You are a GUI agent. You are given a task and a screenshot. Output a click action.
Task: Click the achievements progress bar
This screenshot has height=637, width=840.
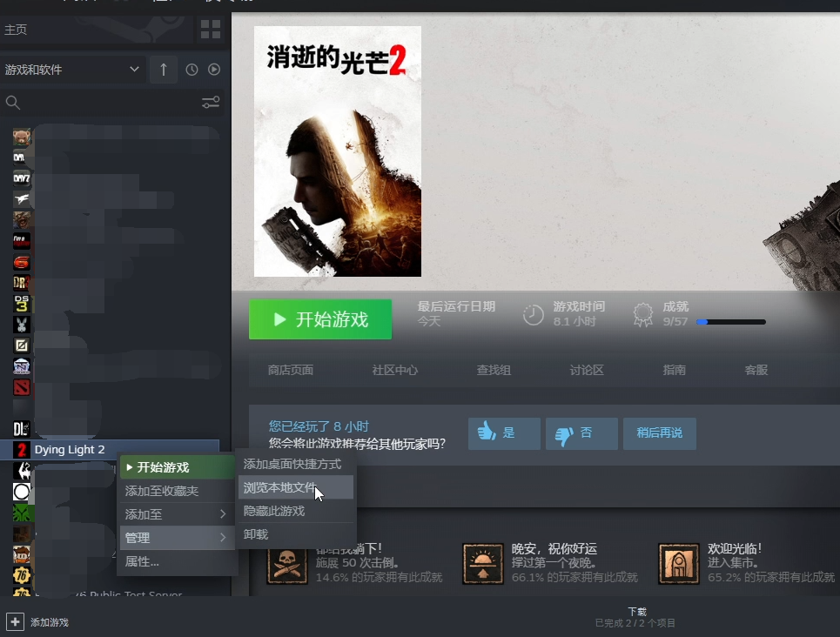[730, 322]
